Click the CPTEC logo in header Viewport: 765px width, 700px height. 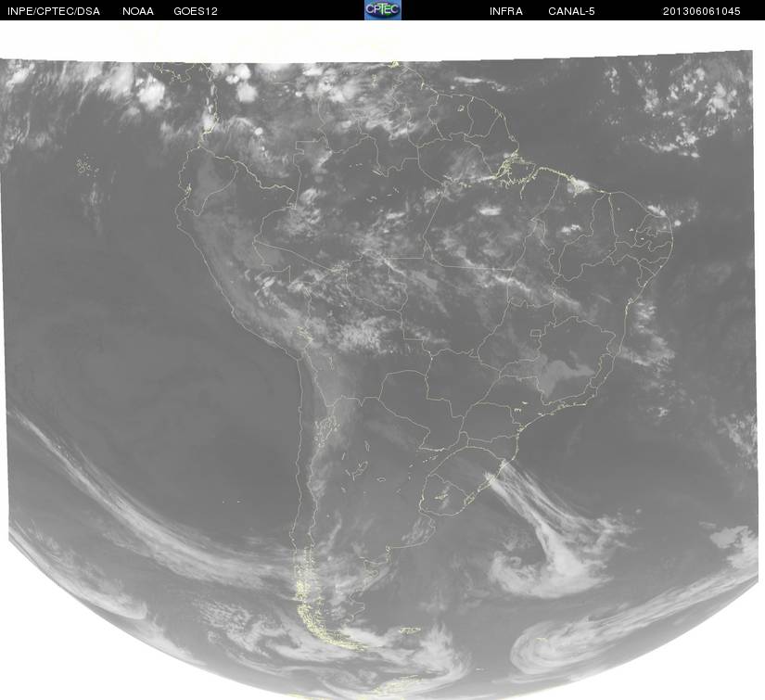(x=382, y=10)
